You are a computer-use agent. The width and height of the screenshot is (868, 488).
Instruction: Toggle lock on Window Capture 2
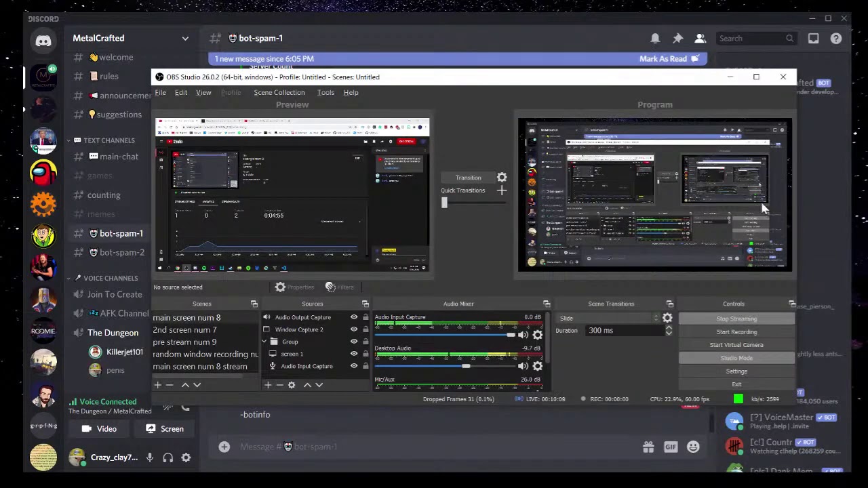point(366,329)
